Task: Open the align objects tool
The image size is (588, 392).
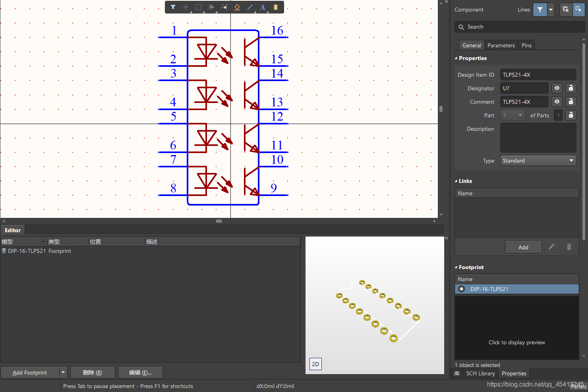Action: tap(211, 7)
